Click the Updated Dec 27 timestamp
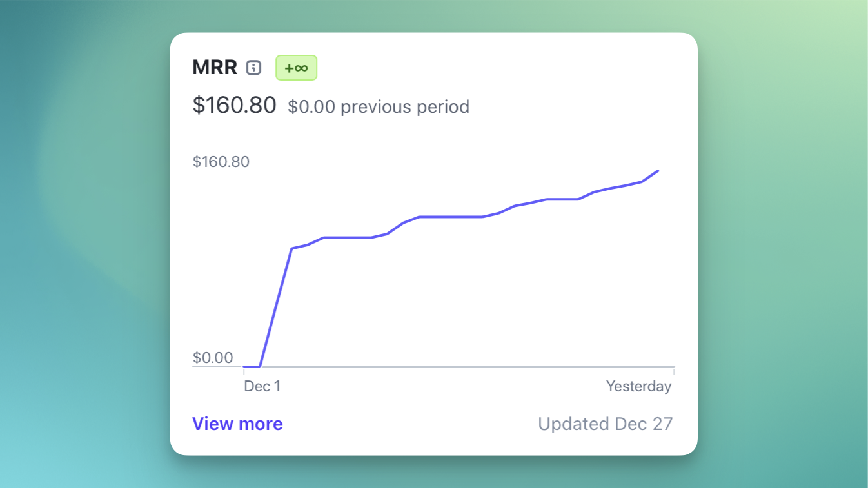The width and height of the screenshot is (868, 488). point(605,424)
